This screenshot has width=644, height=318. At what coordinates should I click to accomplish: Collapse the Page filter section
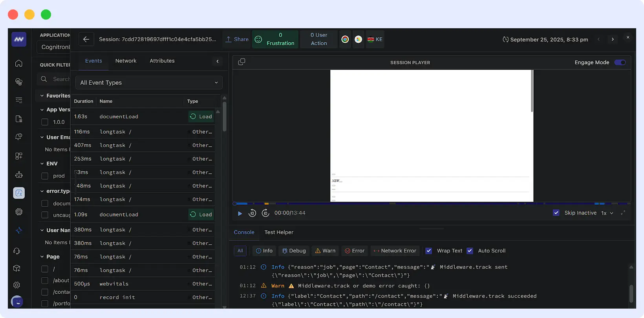tap(42, 257)
